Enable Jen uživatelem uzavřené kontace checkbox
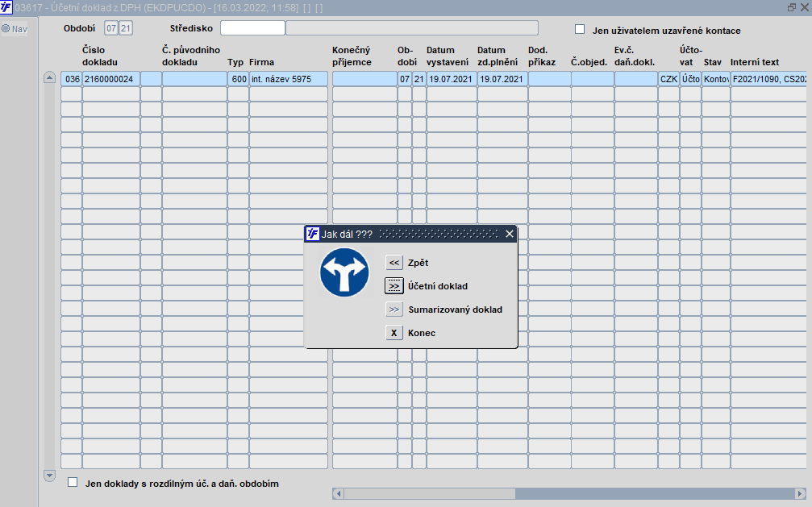Viewport: 812px width, 507px height. (x=580, y=30)
